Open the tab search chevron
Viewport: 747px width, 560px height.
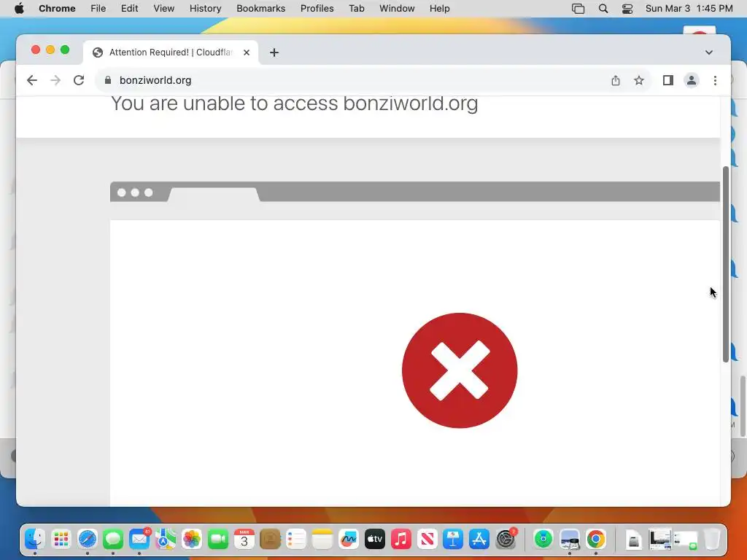coord(709,52)
